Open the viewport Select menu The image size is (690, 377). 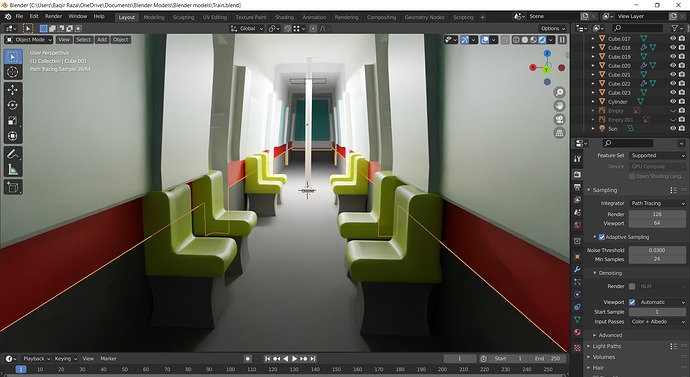tap(83, 40)
